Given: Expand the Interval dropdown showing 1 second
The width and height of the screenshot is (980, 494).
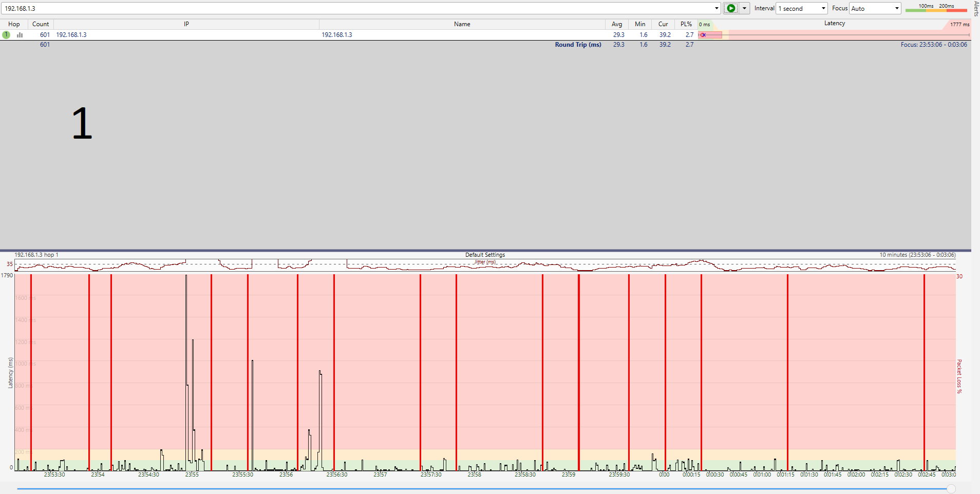Looking at the screenshot, I should [823, 8].
